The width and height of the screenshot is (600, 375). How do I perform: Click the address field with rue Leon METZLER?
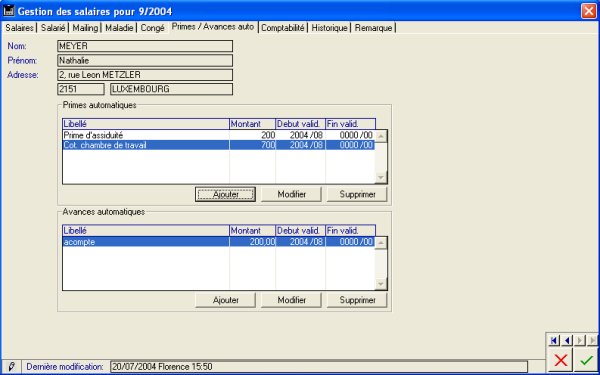click(x=145, y=75)
